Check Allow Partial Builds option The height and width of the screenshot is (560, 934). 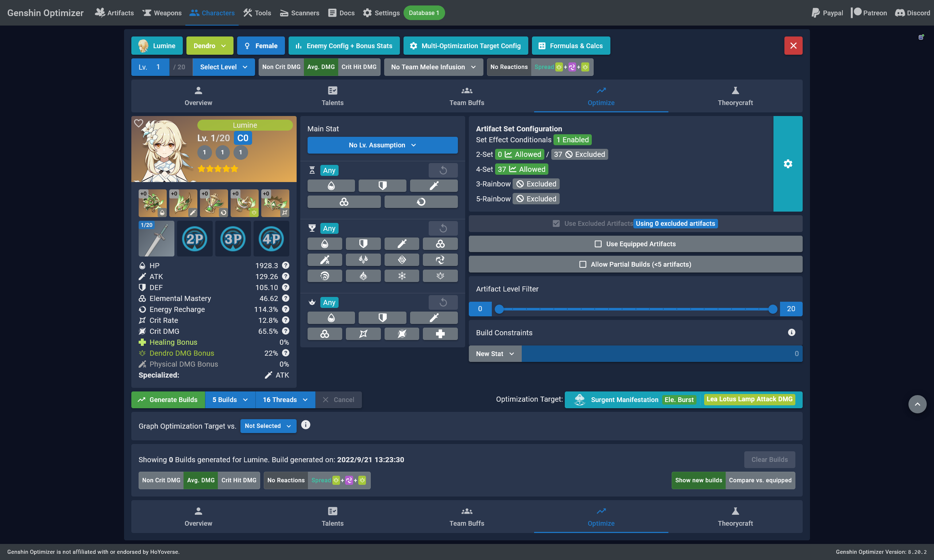click(x=583, y=264)
